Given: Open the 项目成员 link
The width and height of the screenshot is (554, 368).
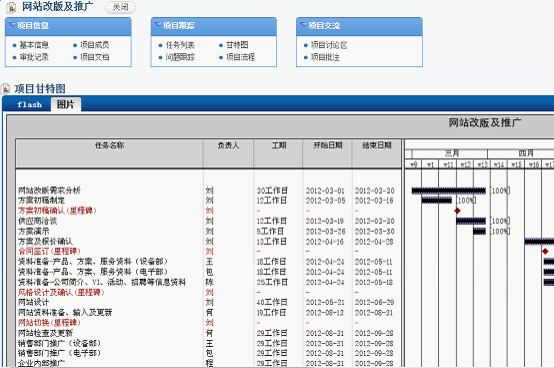Looking at the screenshot, I should 94,45.
